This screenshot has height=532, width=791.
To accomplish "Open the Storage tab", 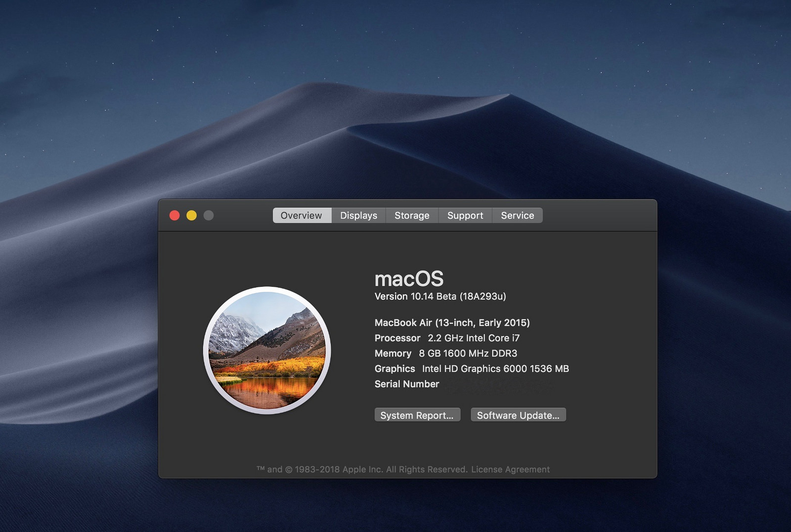I will click(412, 216).
